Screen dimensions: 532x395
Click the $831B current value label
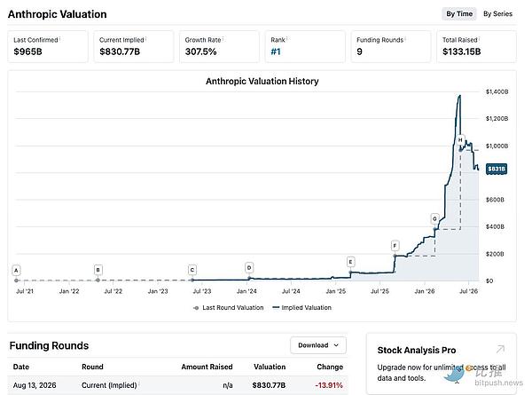click(x=497, y=169)
